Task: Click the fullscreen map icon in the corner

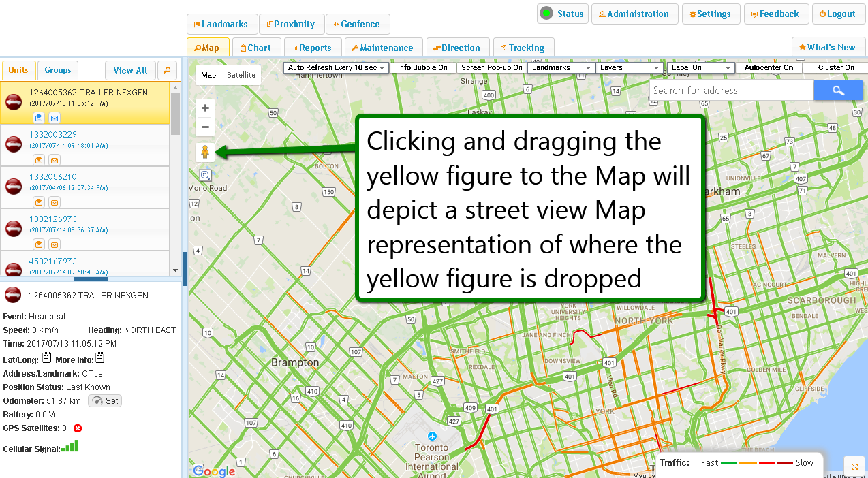Action: tap(854, 466)
